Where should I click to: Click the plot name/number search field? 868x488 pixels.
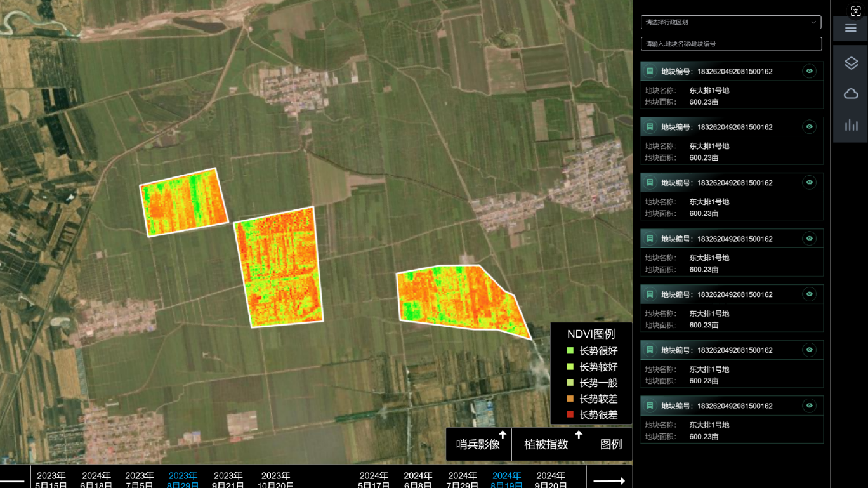tap(731, 44)
